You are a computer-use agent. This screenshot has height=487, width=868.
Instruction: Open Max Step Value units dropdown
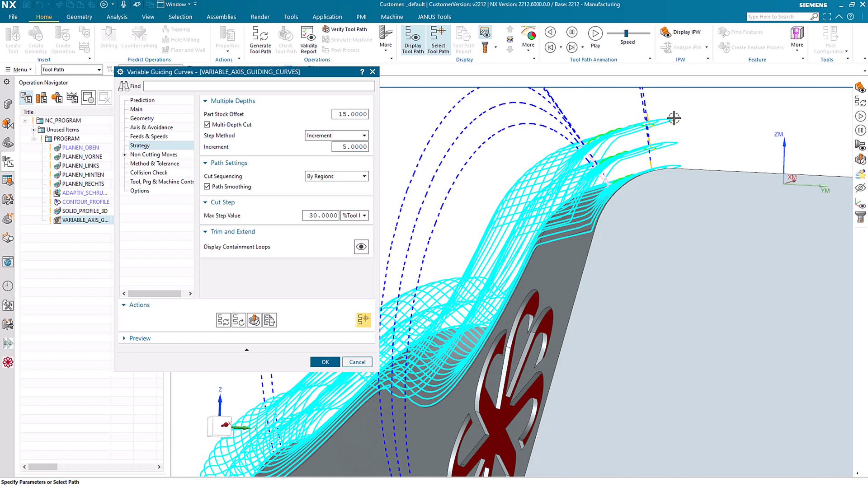pyautogui.click(x=354, y=215)
